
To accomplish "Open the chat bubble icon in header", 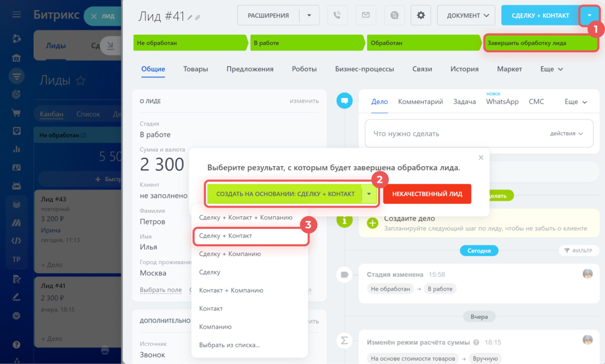I will click(x=394, y=15).
